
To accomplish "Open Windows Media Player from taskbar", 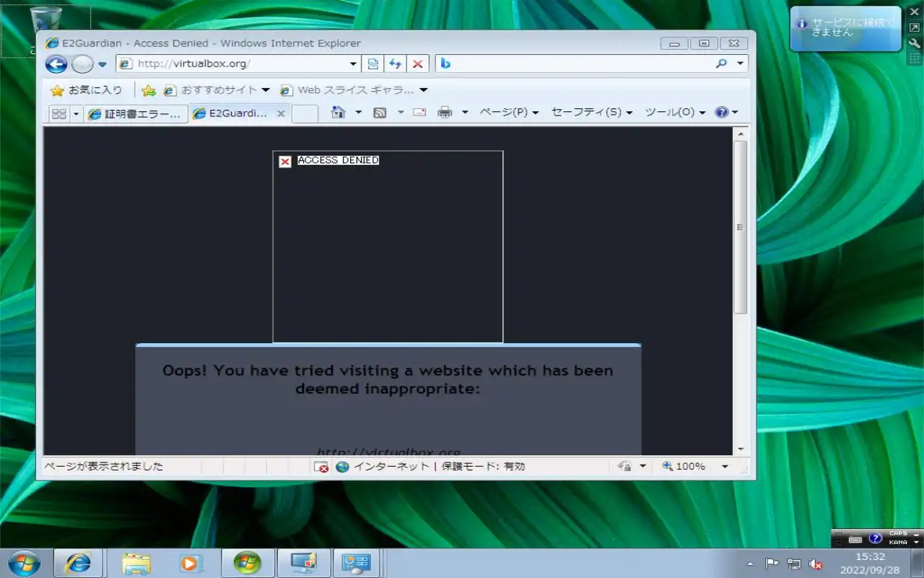I will click(191, 563).
